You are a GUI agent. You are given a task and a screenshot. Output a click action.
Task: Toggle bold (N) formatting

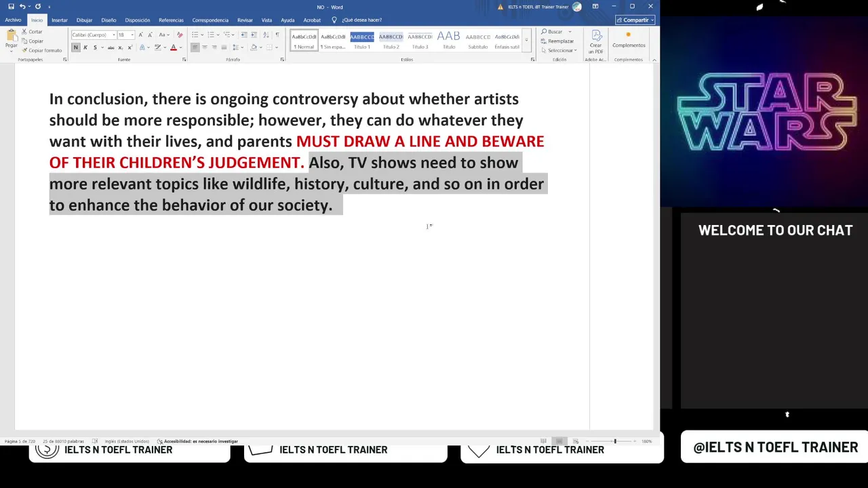pyautogui.click(x=76, y=47)
